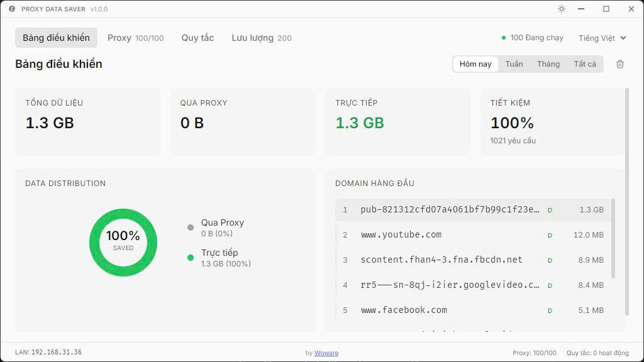This screenshot has height=362, width=644.
Task: Open the Tiếng Việt language dropdown
Action: 602,38
